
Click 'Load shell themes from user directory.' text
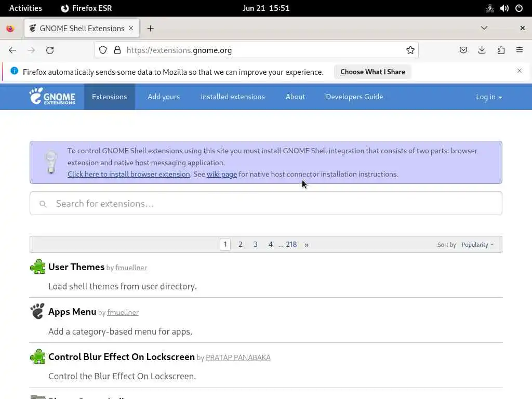coord(123,286)
